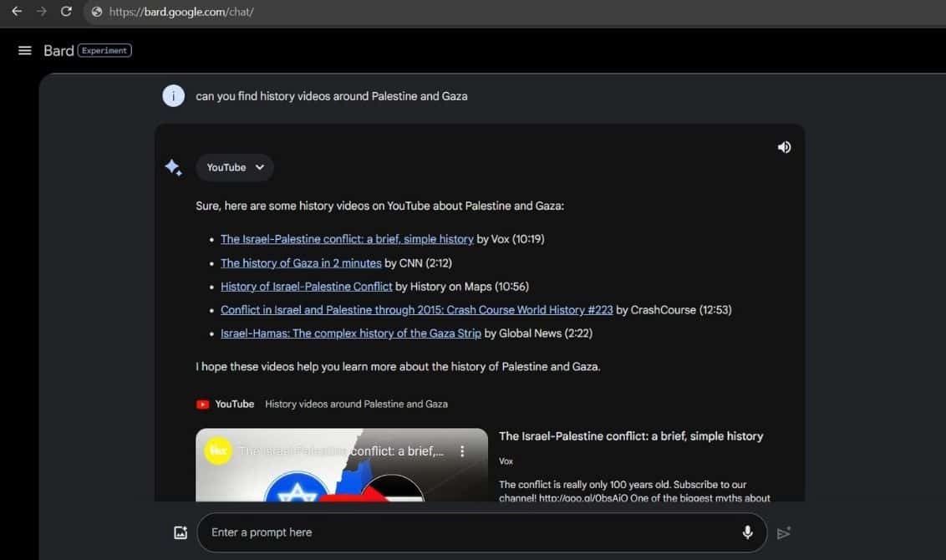The width and height of the screenshot is (946, 560).
Task: Open History of Israel-Palestine Conflict link
Action: pyautogui.click(x=306, y=286)
